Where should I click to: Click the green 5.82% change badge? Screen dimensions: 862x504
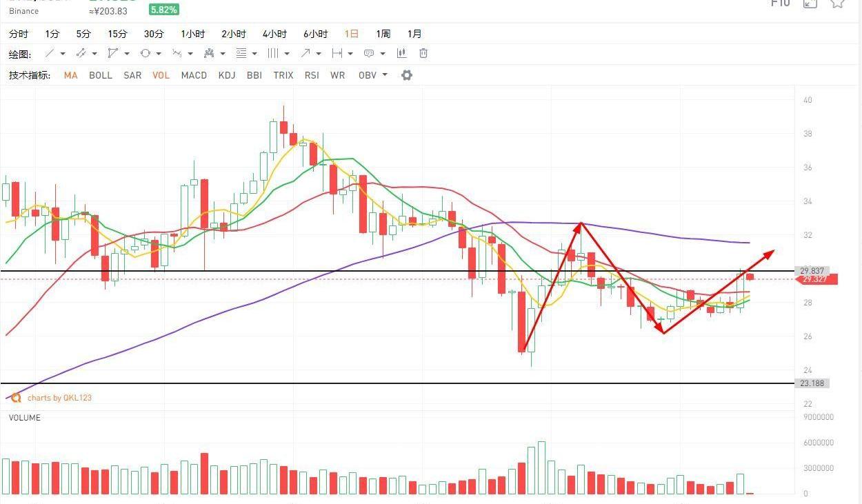(164, 10)
